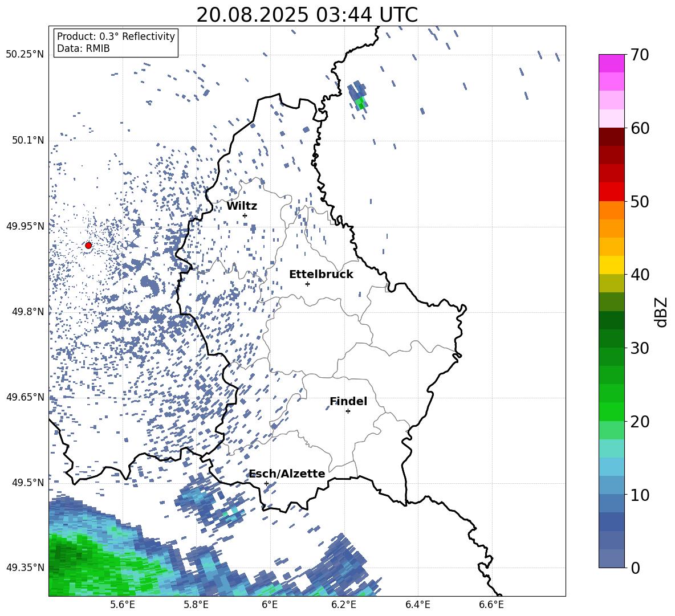Click the 49.5°N latitude label
The width and height of the screenshot is (675, 616).
pyautogui.click(x=27, y=483)
